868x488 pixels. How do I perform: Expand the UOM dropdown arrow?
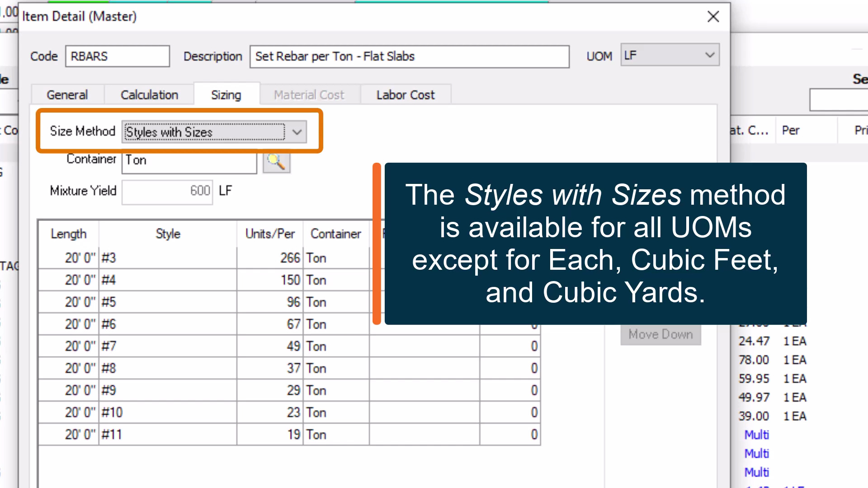[x=709, y=55]
